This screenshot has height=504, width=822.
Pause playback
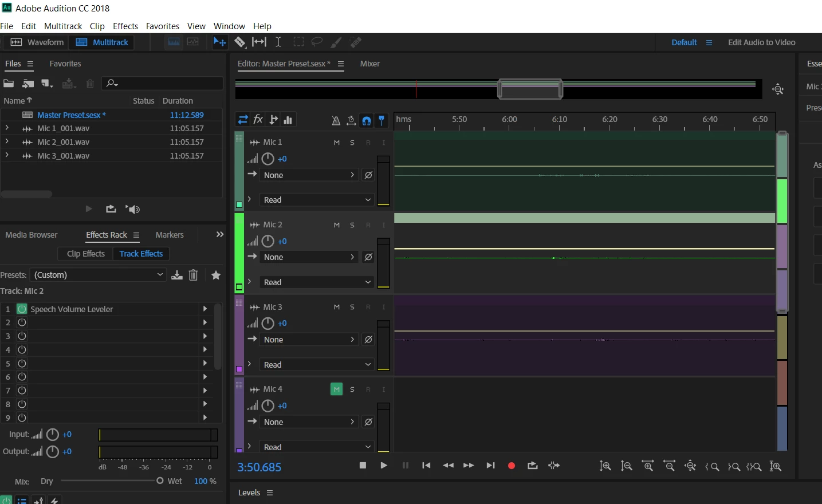[406, 466]
